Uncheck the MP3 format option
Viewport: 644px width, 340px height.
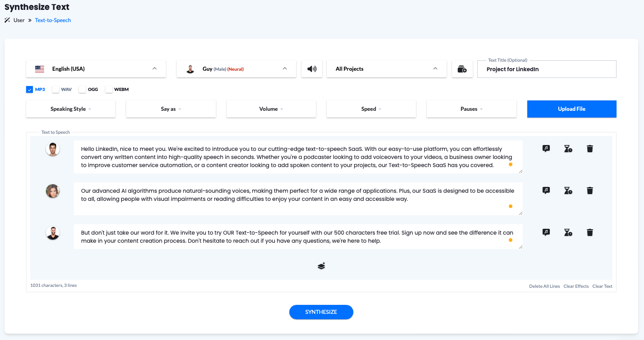29,89
